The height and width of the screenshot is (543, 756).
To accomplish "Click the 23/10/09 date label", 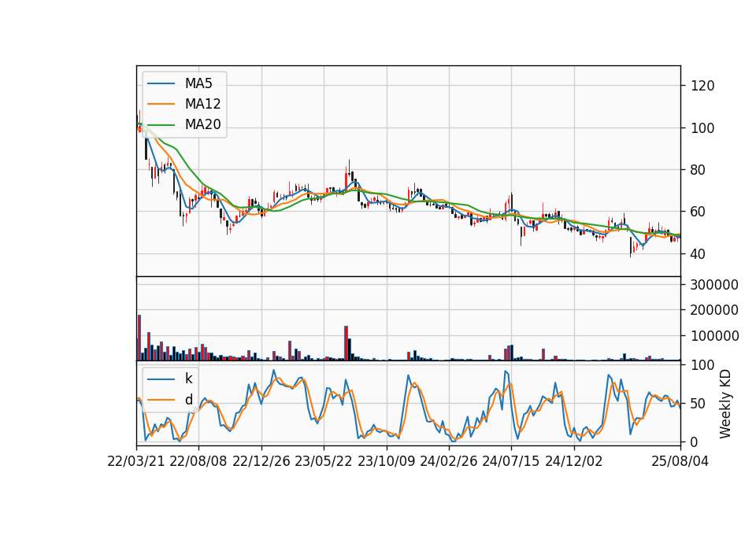I will pyautogui.click(x=386, y=461).
